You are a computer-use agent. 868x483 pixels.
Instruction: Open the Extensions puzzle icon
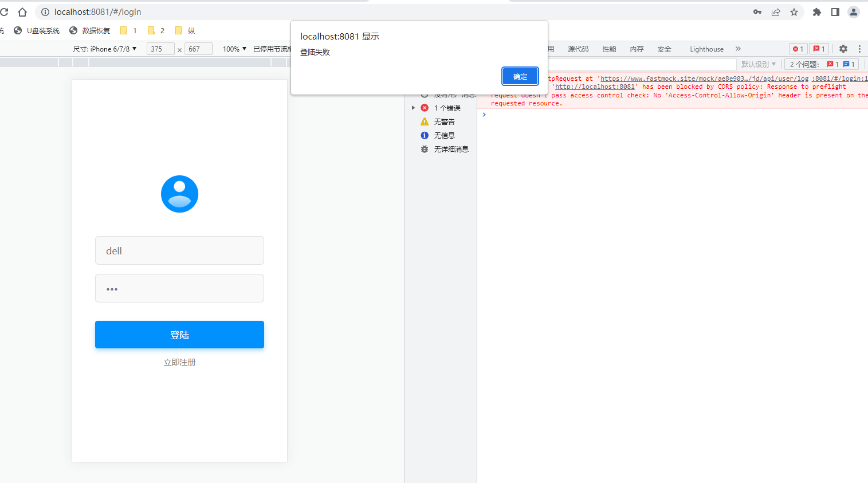[817, 12]
